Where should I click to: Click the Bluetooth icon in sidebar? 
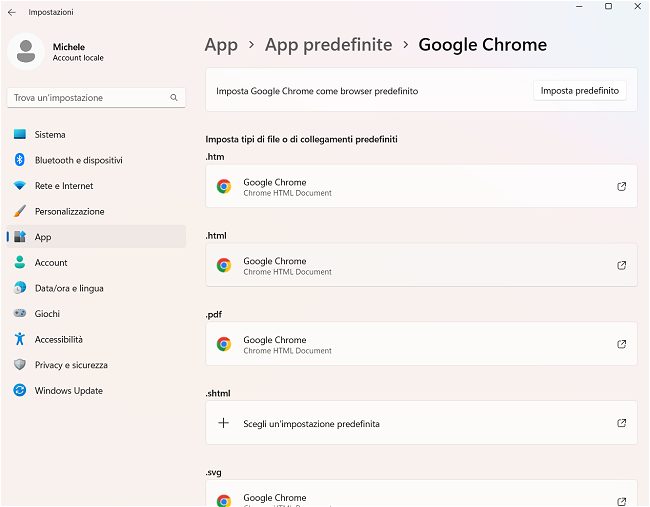click(19, 160)
